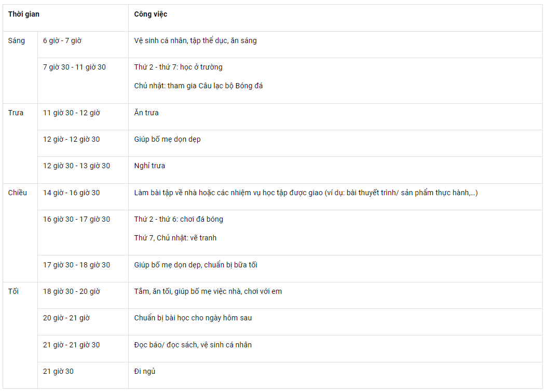547x392 pixels.
Task: Click the 'Đi ngủ' task cell
Action: pos(335,375)
